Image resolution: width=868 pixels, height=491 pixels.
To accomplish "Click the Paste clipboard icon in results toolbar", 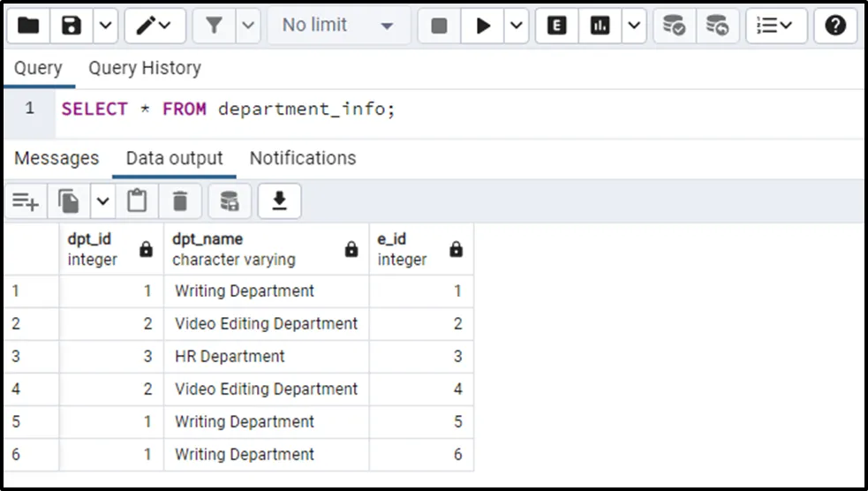I will (x=137, y=202).
